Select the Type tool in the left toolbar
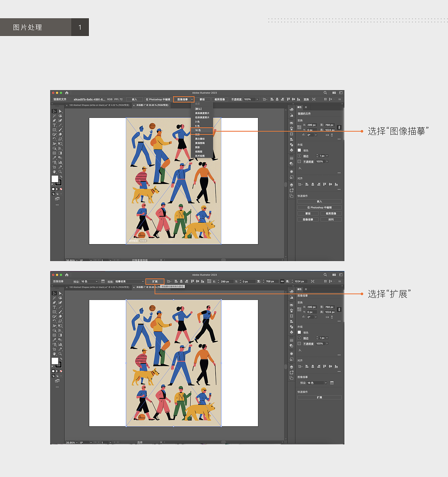The image size is (448, 477). click(x=55, y=125)
